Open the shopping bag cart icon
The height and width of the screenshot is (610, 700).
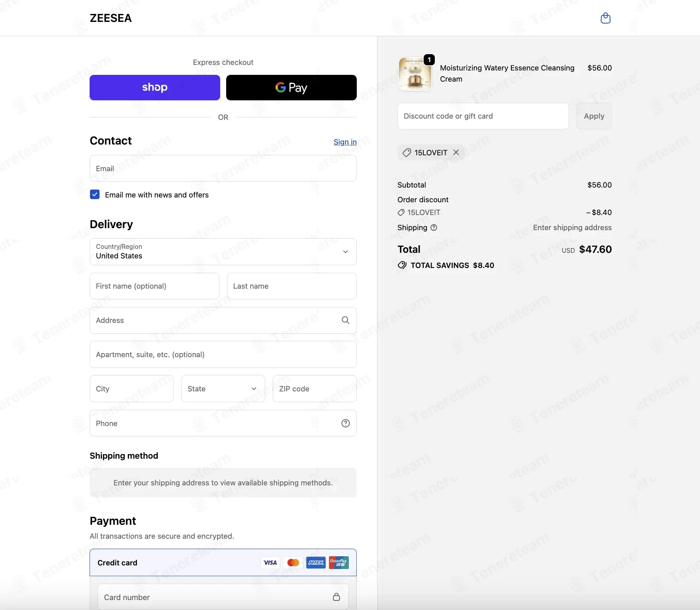click(605, 18)
